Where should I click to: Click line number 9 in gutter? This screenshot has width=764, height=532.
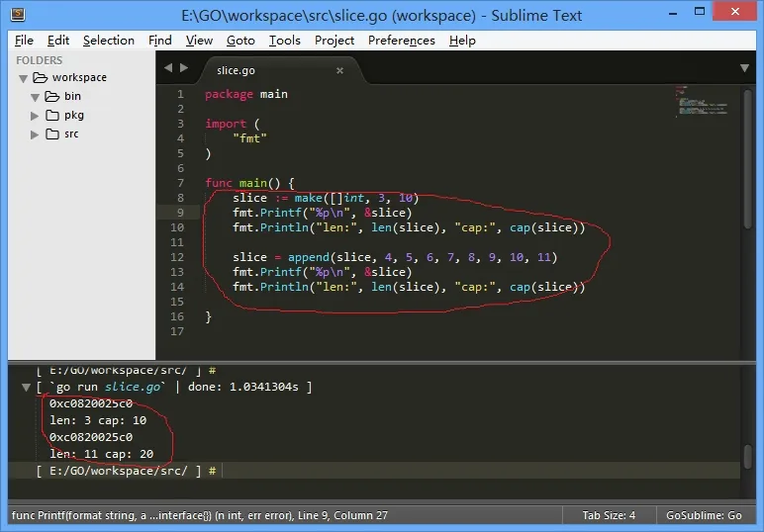pyautogui.click(x=180, y=213)
